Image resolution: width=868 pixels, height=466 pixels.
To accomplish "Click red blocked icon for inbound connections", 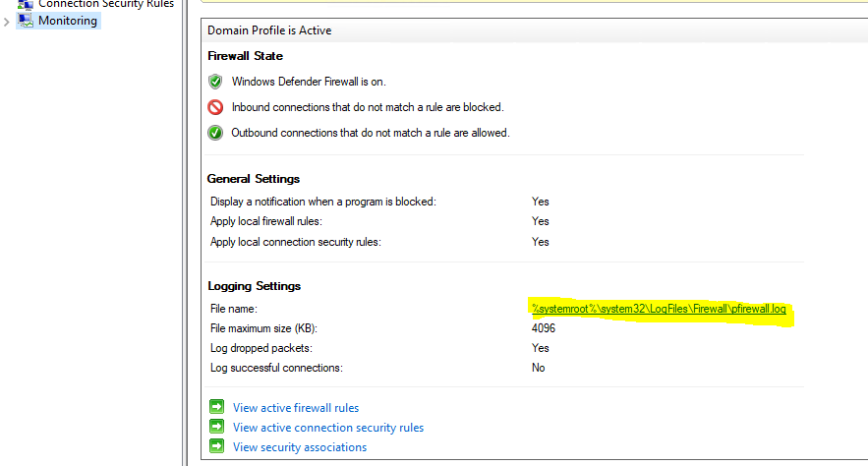I will click(x=215, y=107).
